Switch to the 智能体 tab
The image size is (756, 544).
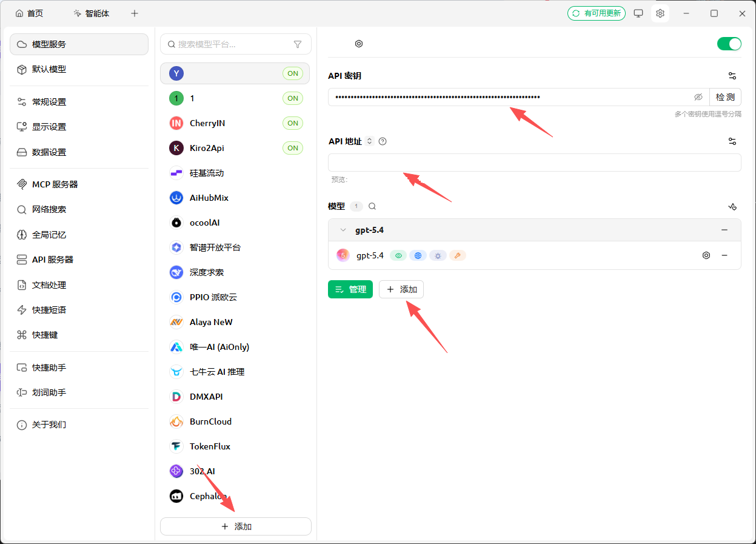[x=92, y=12]
